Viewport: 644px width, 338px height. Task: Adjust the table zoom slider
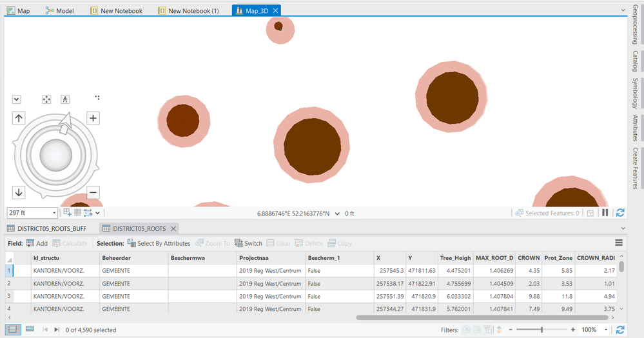[x=542, y=330]
